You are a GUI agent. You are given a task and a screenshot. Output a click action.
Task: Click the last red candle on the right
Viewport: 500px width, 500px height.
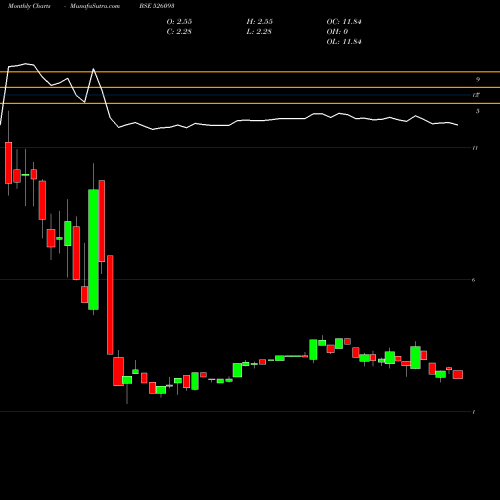click(458, 374)
